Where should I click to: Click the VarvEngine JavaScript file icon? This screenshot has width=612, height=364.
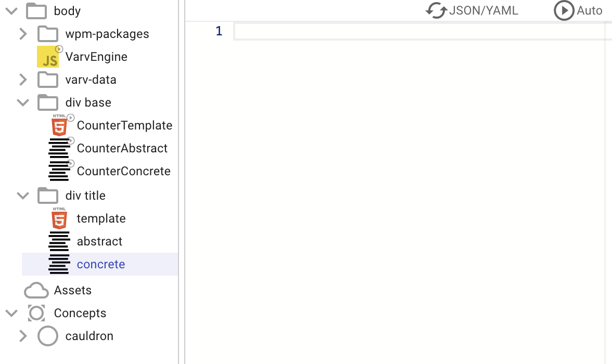(x=48, y=57)
